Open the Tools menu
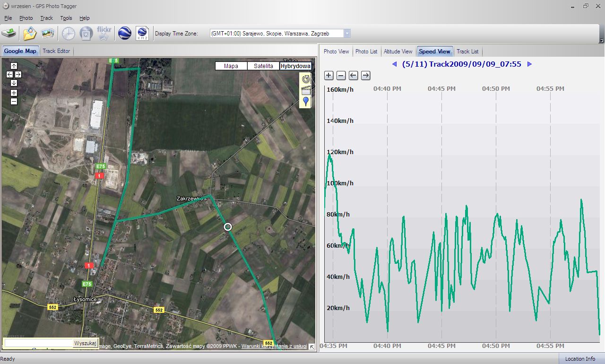Image resolution: width=605 pixels, height=364 pixels. click(66, 18)
